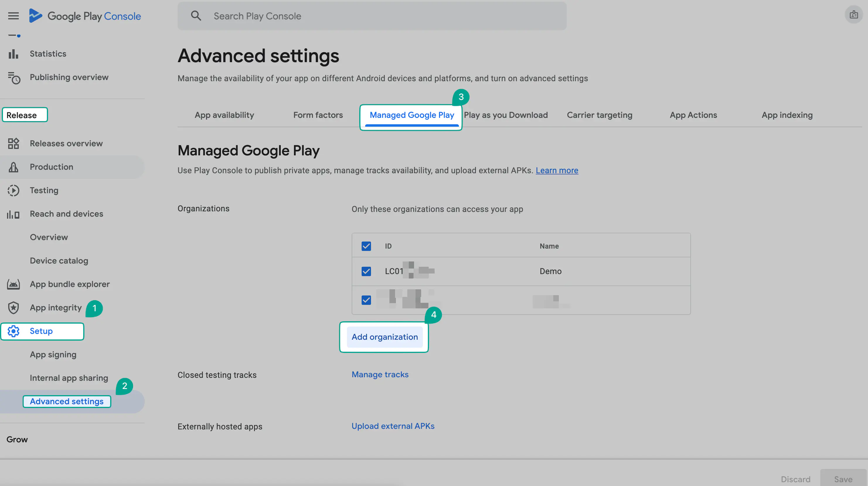Click the Testing play-circle icon
Image resolution: width=868 pixels, height=486 pixels.
click(x=13, y=191)
